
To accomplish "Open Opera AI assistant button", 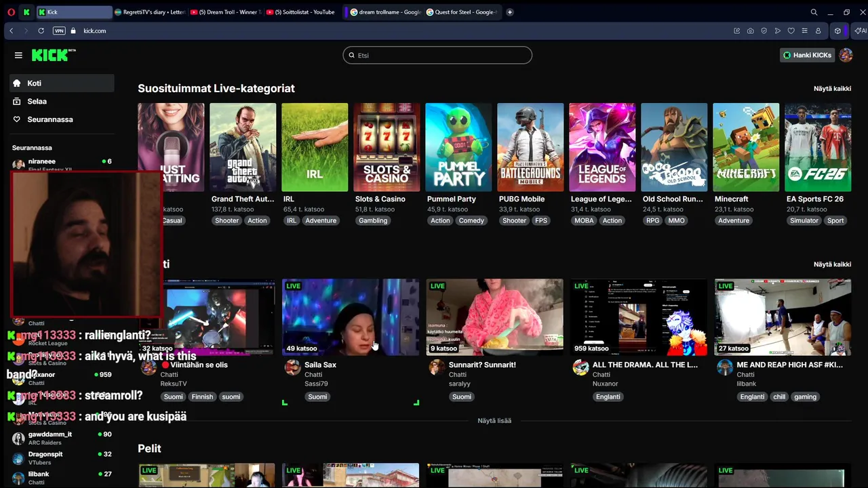I will click(x=860, y=31).
